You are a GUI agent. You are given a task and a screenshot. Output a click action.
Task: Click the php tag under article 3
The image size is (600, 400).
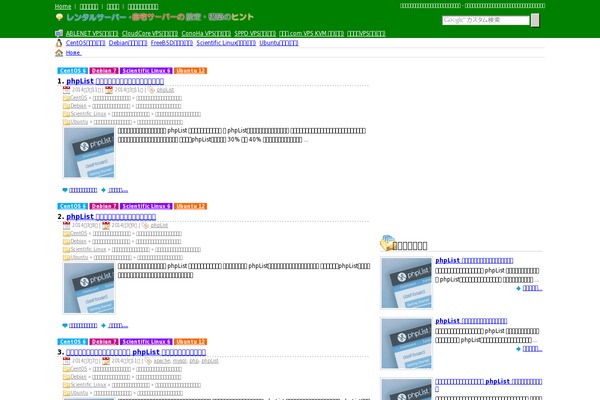pos(194,361)
